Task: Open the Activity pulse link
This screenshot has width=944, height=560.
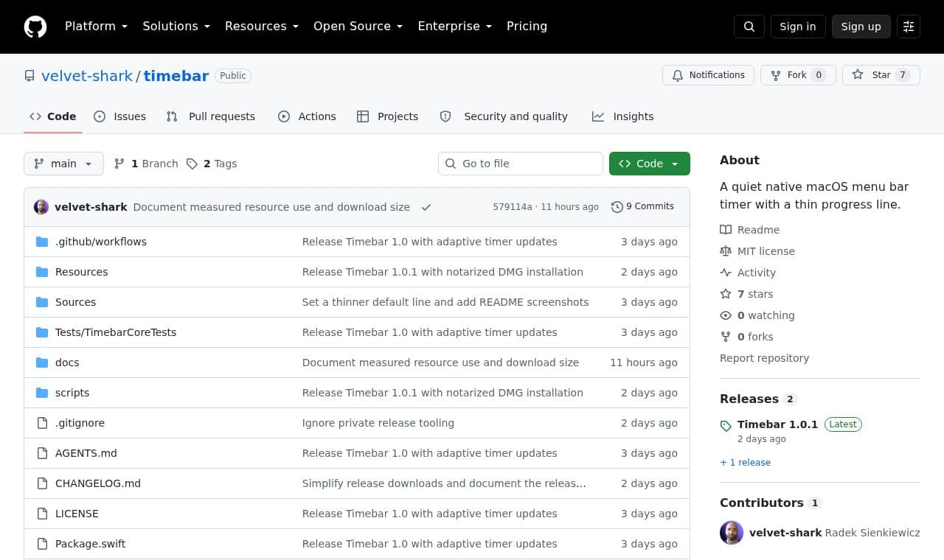Action: point(748,273)
